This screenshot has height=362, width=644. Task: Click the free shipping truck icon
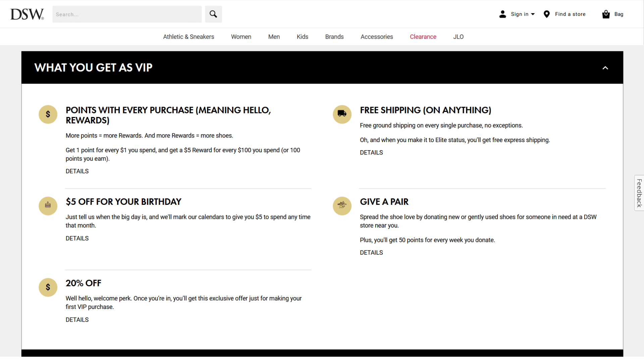[x=342, y=114]
